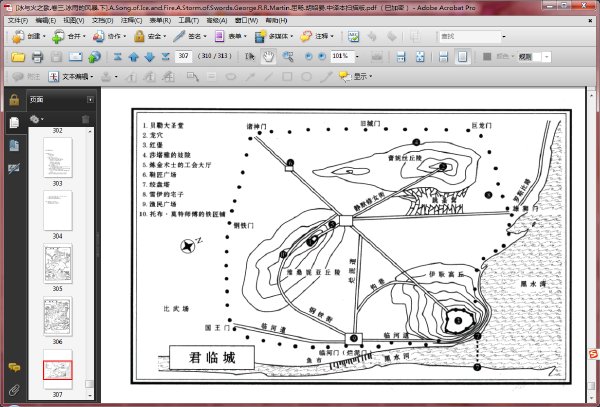Viewport: 600px width, 407px height.
Task: Click the Fit page arrows icon
Action: pyautogui.click(x=420, y=57)
